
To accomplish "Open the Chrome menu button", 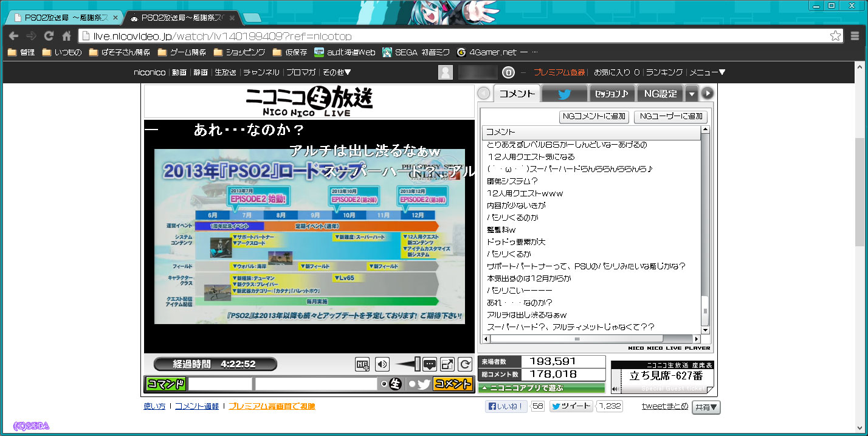I will click(855, 36).
